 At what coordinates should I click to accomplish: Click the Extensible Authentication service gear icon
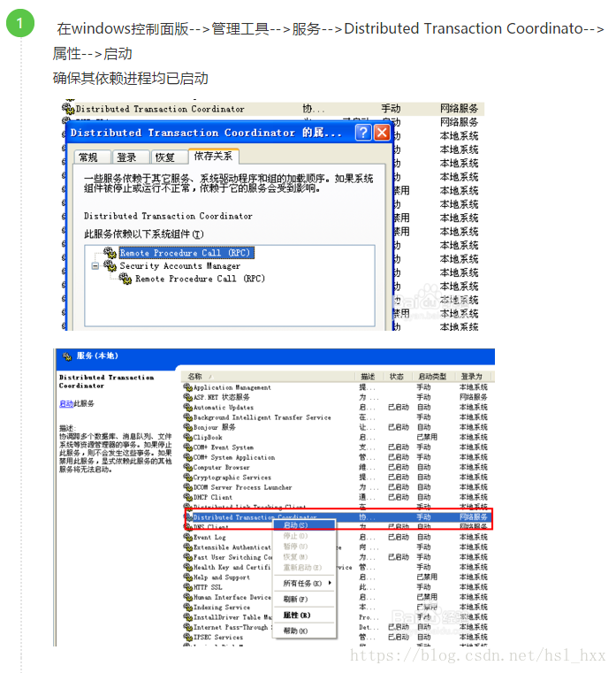pyautogui.click(x=188, y=547)
